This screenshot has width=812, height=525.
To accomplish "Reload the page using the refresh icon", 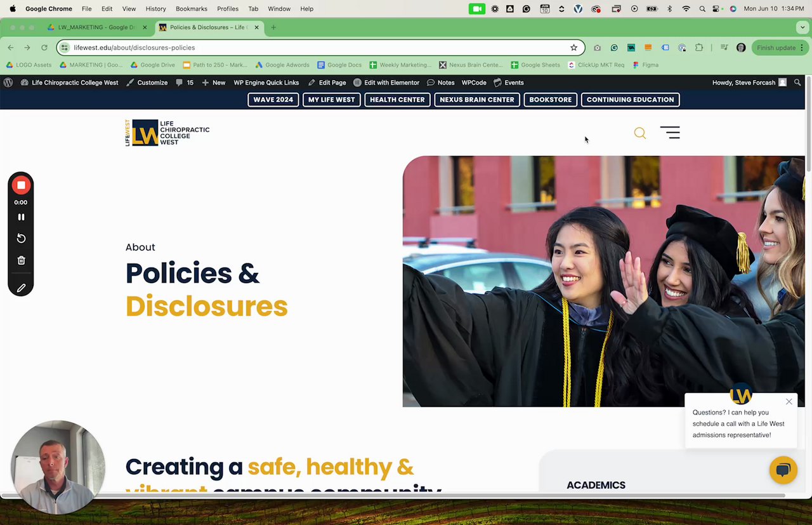I will 44,48.
